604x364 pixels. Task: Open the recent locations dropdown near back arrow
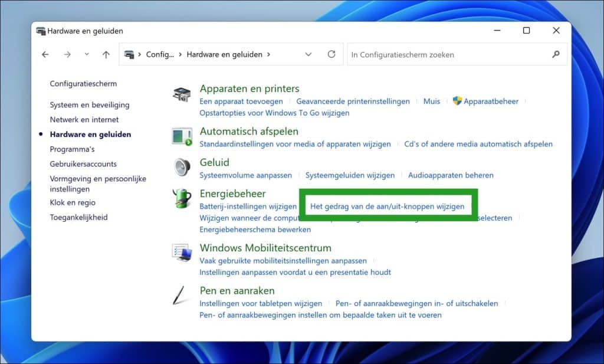(86, 54)
